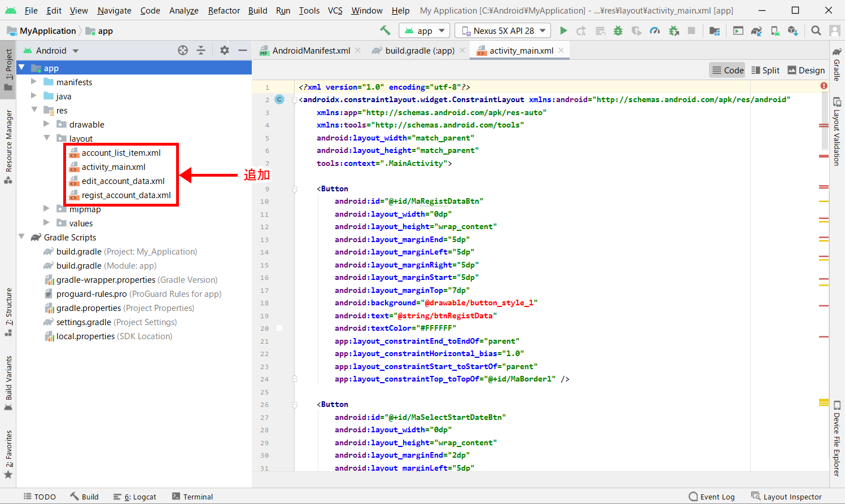Open the Refactor menu

[224, 10]
